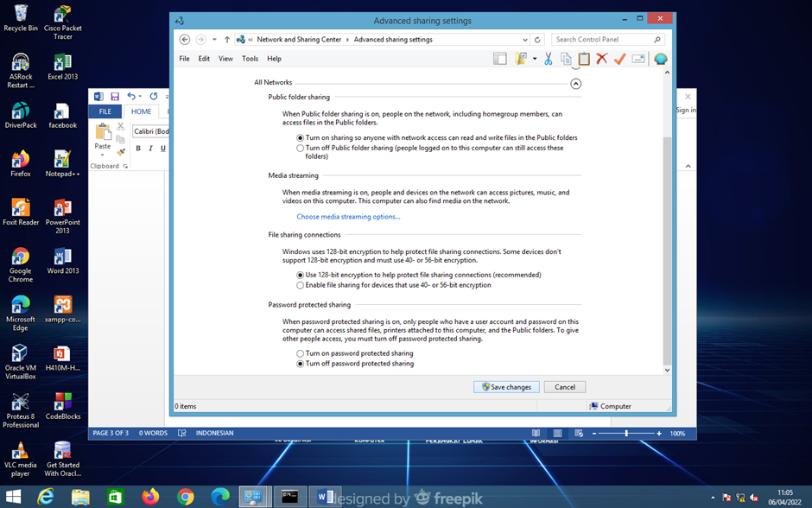Open the FILE tab in Word
Viewport: 812px width, 508px height.
pyautogui.click(x=105, y=111)
